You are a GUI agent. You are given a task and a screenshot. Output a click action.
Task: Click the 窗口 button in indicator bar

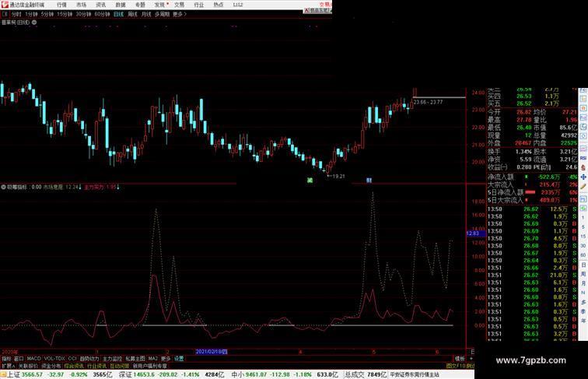19,359
